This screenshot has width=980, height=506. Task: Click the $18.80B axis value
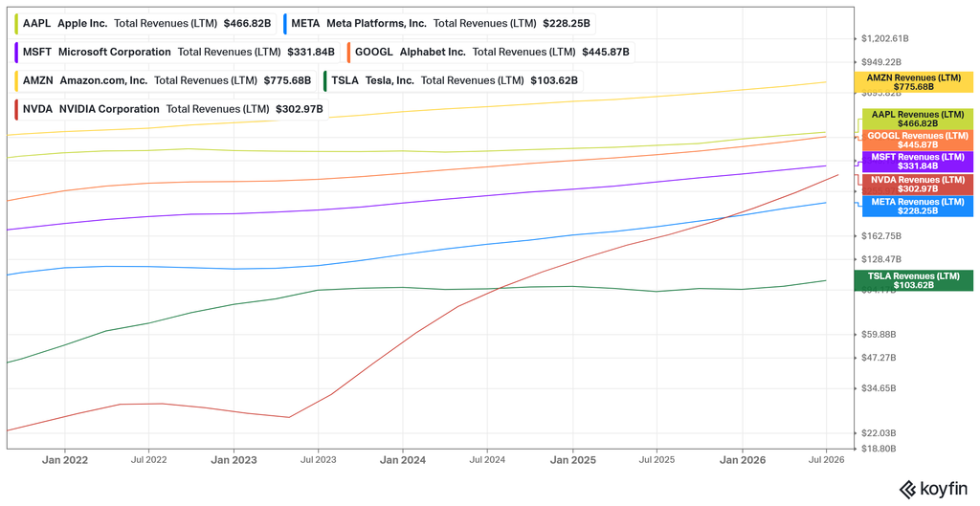(x=879, y=449)
